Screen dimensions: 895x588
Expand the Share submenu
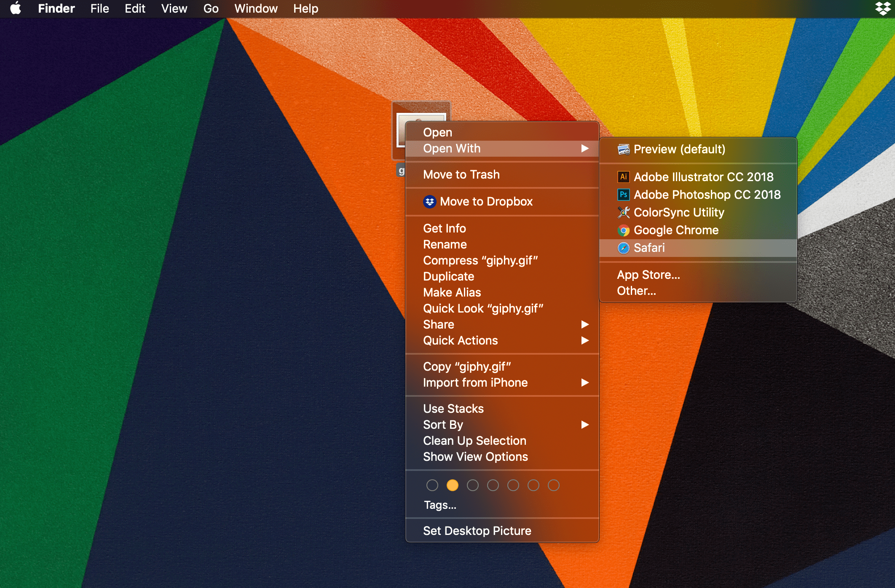(x=439, y=324)
